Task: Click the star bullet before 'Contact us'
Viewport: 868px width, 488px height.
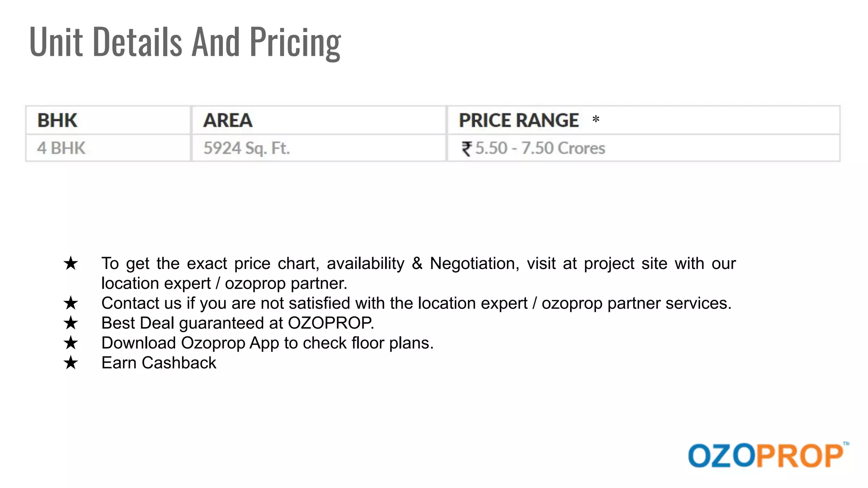Action: [71, 303]
